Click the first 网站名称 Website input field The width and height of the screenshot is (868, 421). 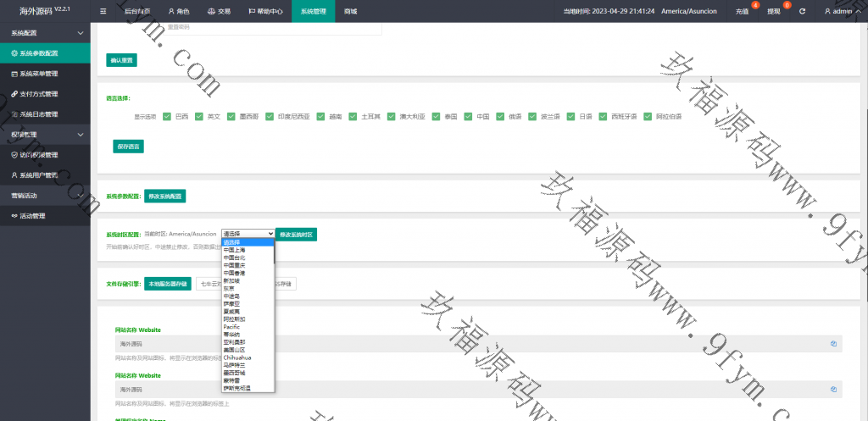tap(470, 344)
